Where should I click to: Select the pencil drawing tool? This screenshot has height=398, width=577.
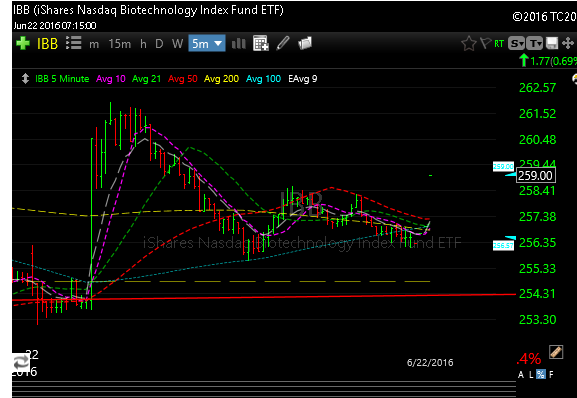click(283, 43)
